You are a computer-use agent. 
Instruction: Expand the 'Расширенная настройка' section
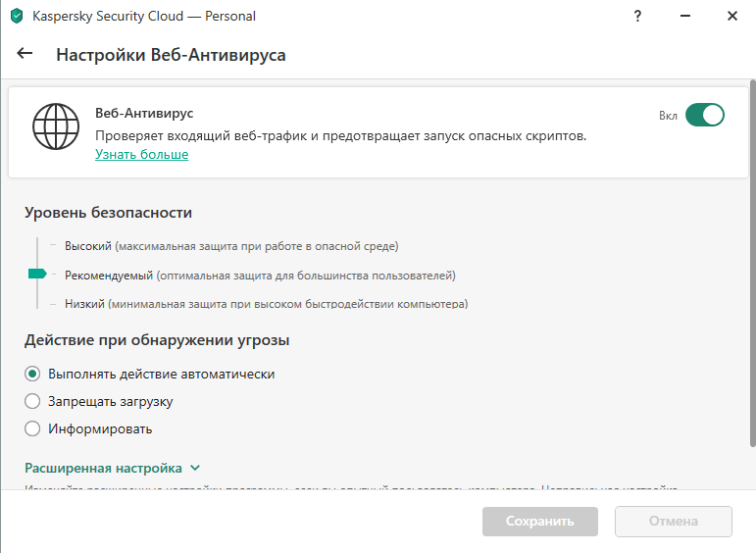point(103,469)
